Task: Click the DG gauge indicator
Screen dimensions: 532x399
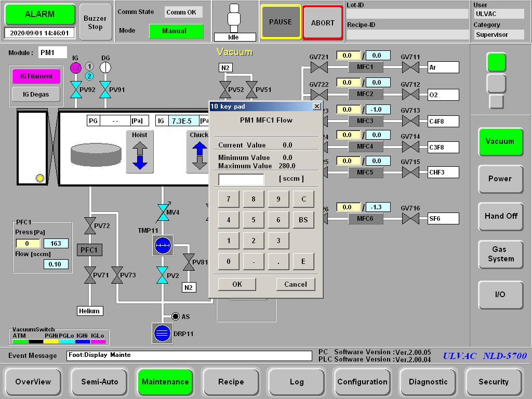Action: click(105, 68)
